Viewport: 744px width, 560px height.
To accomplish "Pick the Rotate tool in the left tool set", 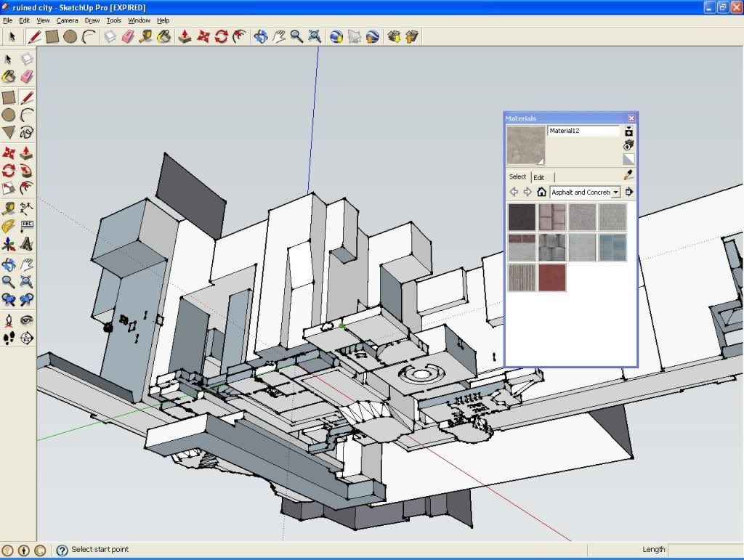I will pyautogui.click(x=9, y=170).
